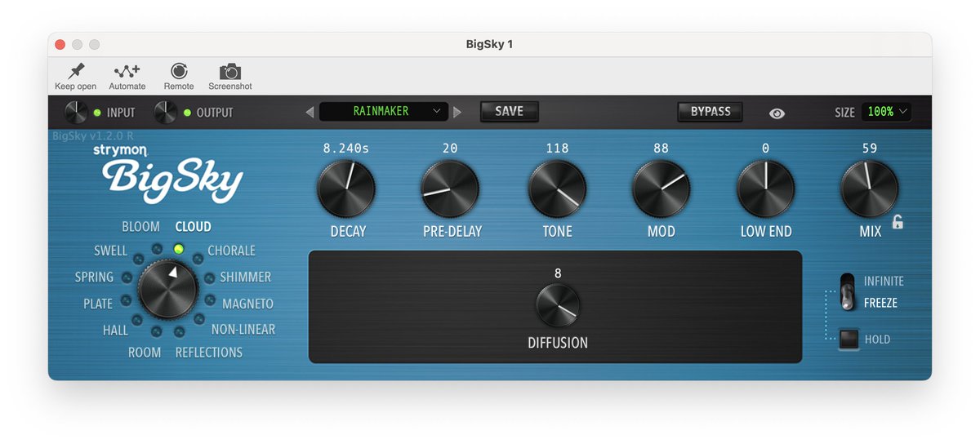
Task: Click the Decay knob
Action: pyautogui.click(x=346, y=189)
